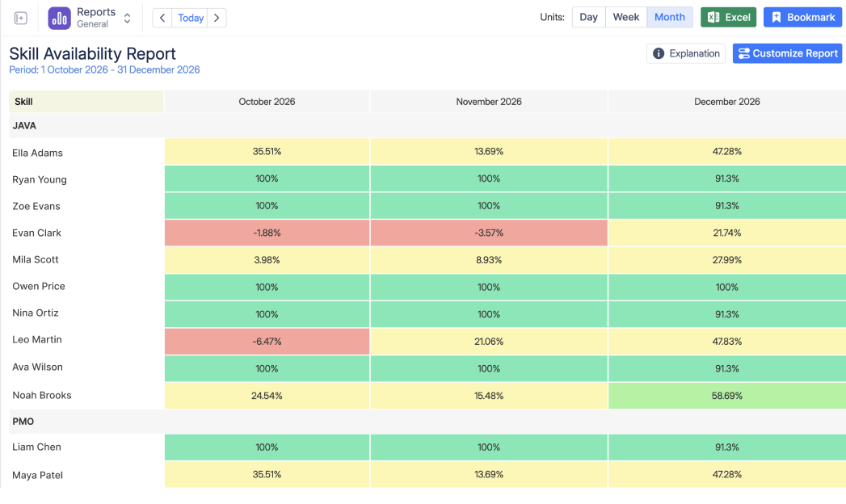Click the Ella Adams name
This screenshot has width=846, height=504.
[37, 153]
